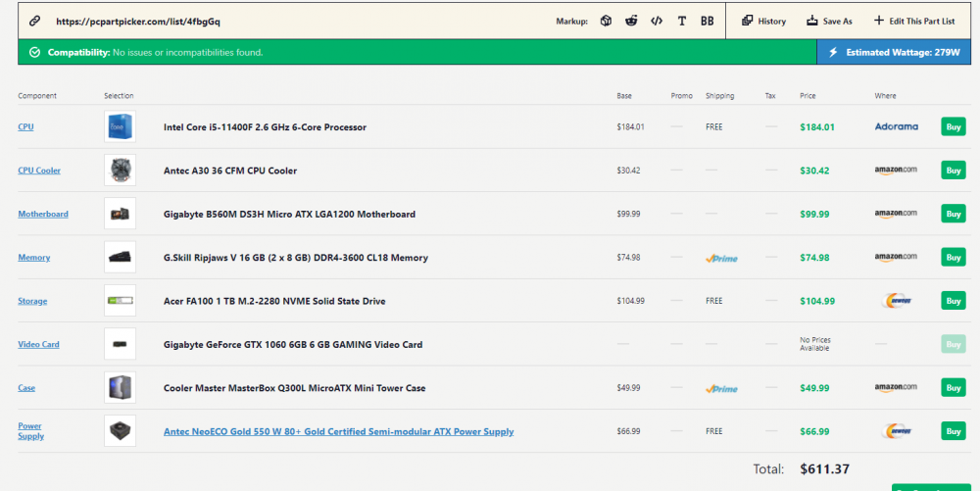Image resolution: width=980 pixels, height=491 pixels.
Task: Click Amazon logo in Case row
Action: (x=896, y=388)
